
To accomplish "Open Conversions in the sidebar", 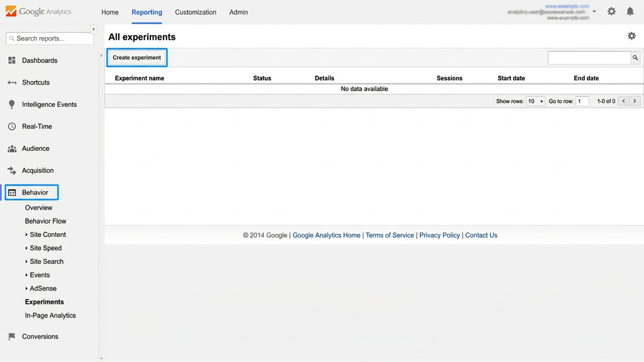I will coord(40,337).
